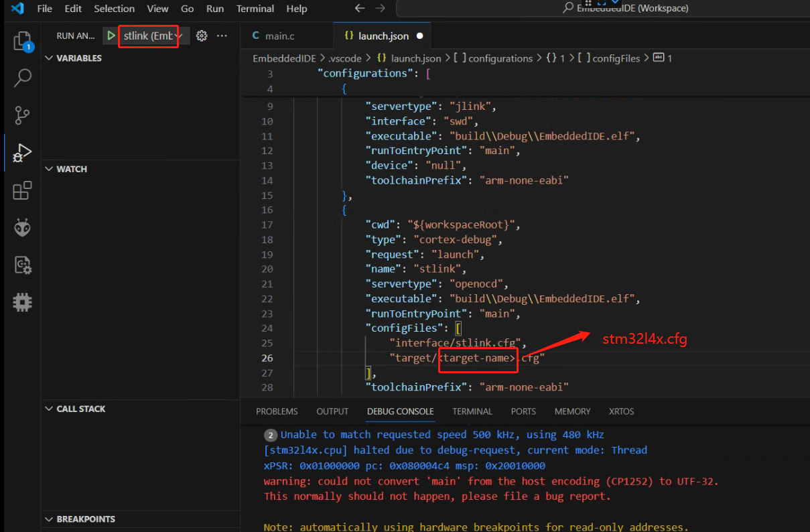Screen dimensions: 810x532
Task: Open launch.json via gear icon
Action: (202, 36)
